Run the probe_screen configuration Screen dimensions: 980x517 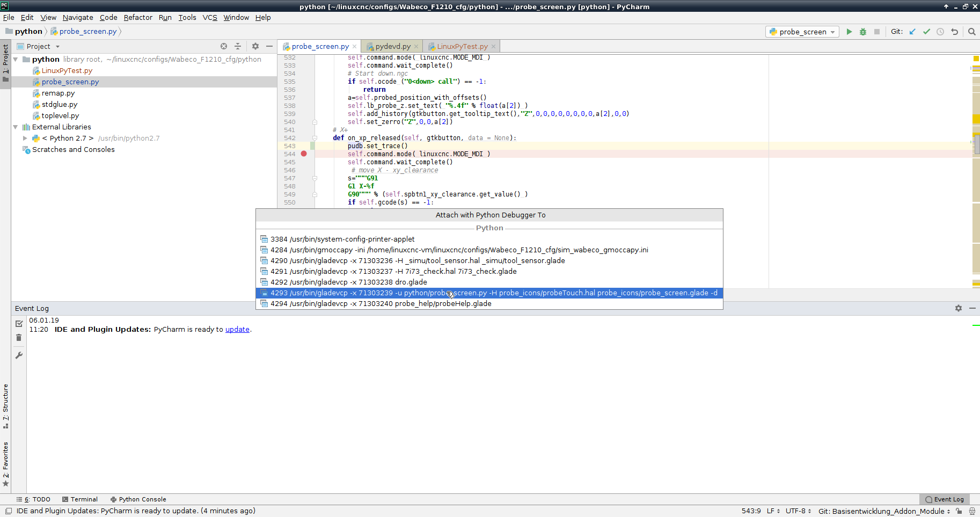pos(849,32)
